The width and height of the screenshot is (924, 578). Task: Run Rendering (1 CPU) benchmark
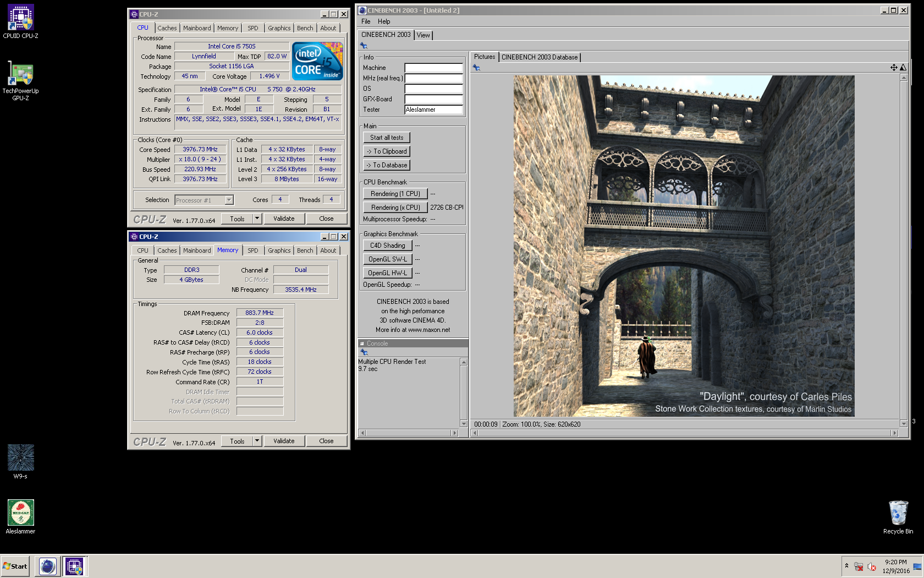(395, 194)
